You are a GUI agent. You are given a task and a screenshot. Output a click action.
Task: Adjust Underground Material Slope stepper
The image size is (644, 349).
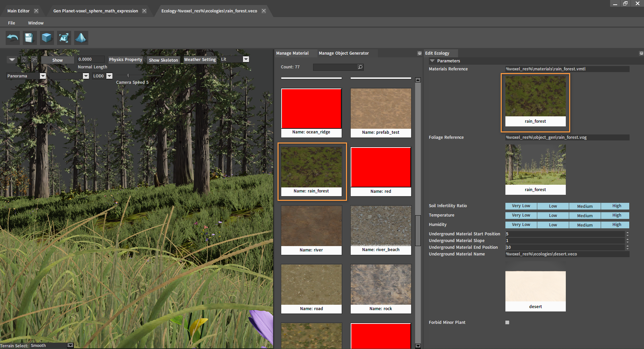tap(627, 240)
